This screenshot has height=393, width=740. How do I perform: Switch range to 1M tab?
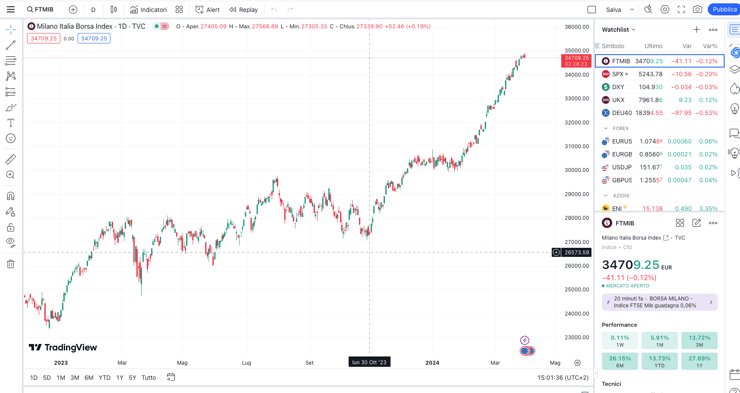60,377
